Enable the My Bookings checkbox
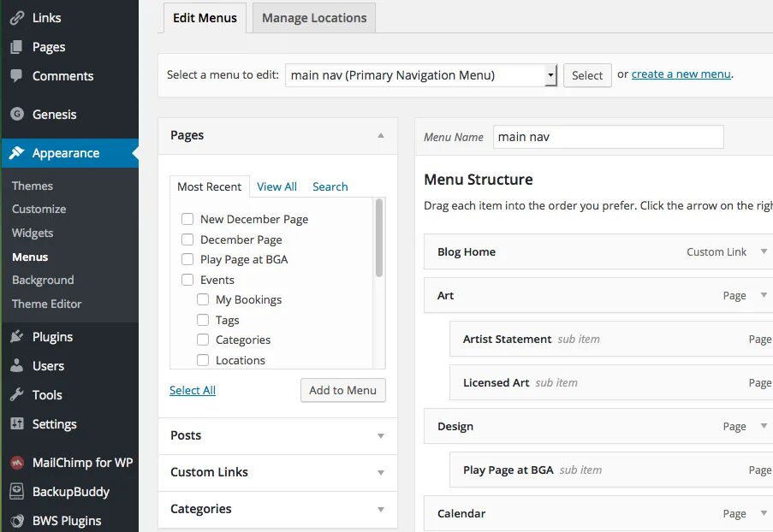 click(203, 299)
